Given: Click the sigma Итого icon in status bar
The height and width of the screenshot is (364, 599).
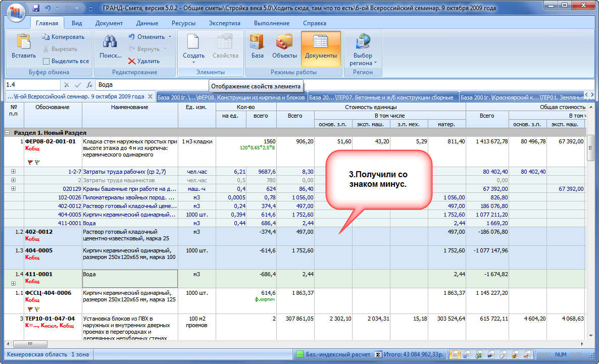Looking at the screenshot, I should click(378, 354).
